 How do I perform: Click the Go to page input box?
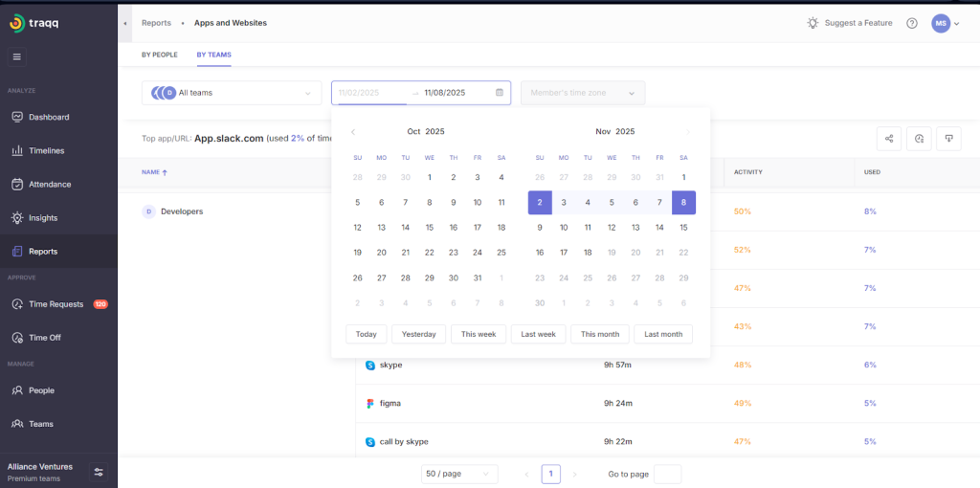(x=667, y=474)
